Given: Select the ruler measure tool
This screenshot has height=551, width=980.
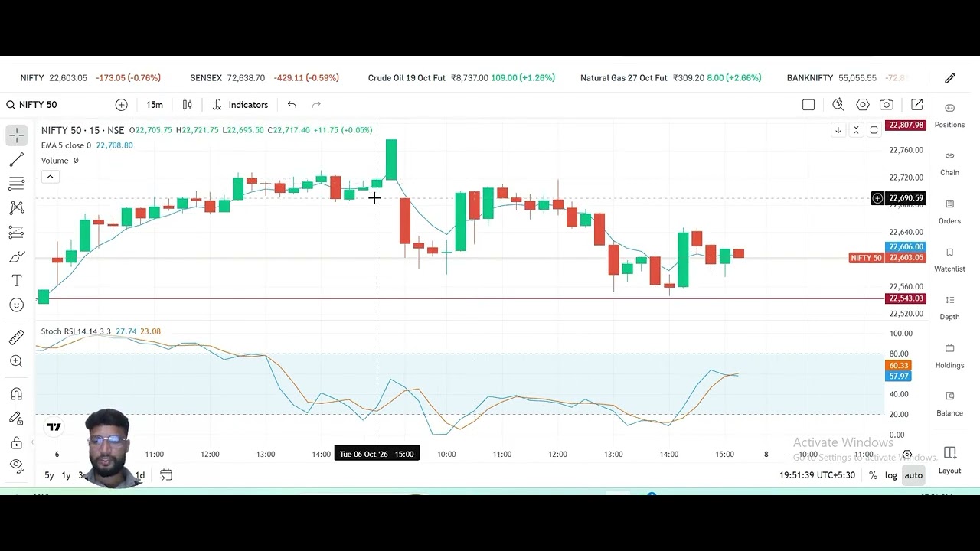Looking at the screenshot, I should tap(17, 337).
